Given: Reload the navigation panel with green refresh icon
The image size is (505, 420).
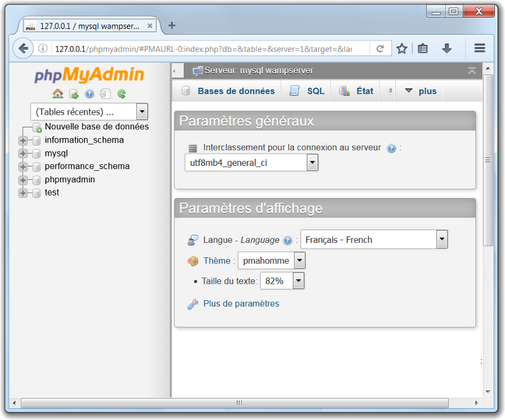Looking at the screenshot, I should coord(121,94).
